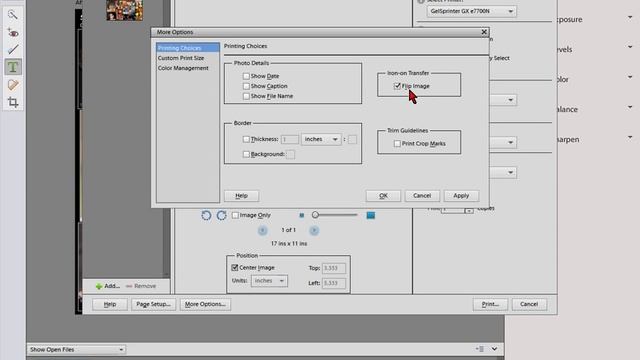Screen dimensions: 640x360
Task: Click the small zoom-out image icon
Action: pos(302,215)
